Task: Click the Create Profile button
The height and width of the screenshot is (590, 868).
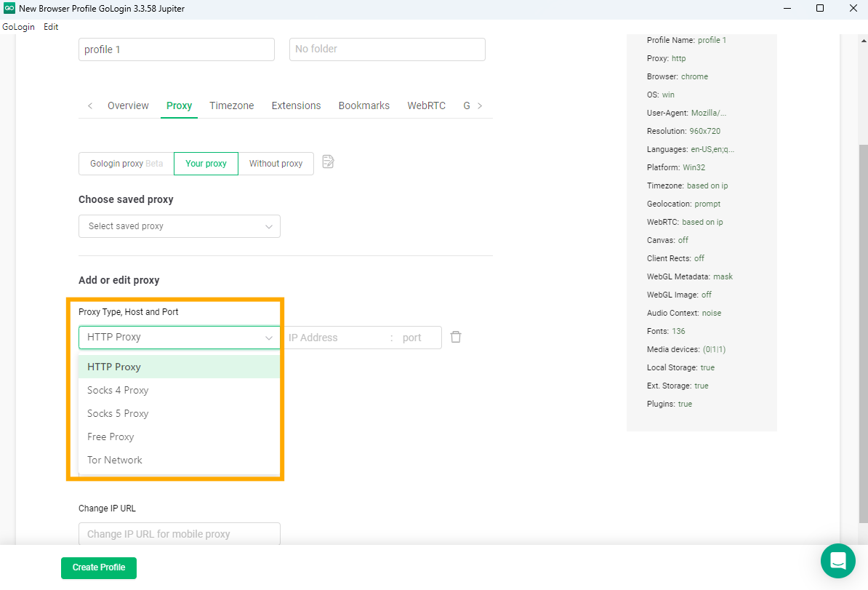Action: tap(99, 568)
